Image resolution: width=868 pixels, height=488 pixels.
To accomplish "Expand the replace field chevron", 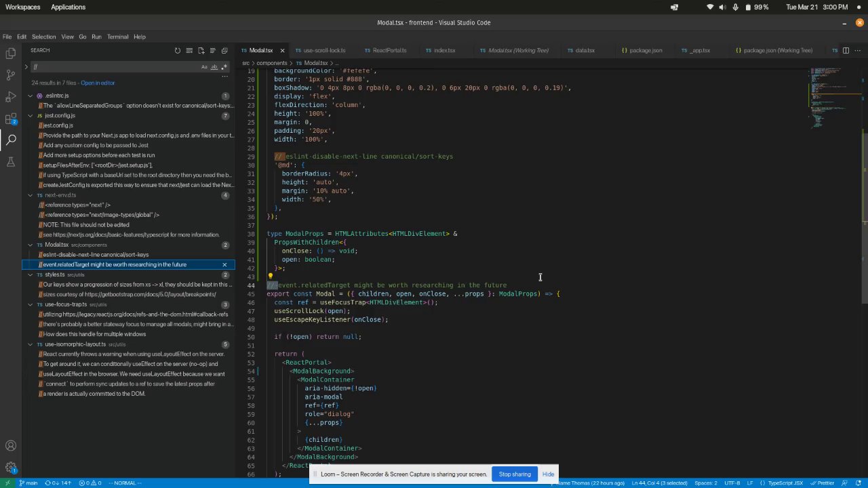I will tap(26, 66).
